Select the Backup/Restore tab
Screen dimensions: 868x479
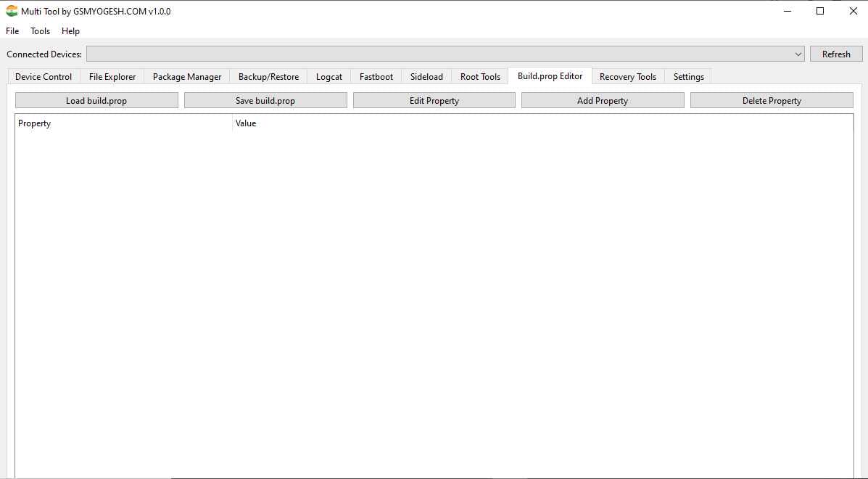(x=268, y=77)
